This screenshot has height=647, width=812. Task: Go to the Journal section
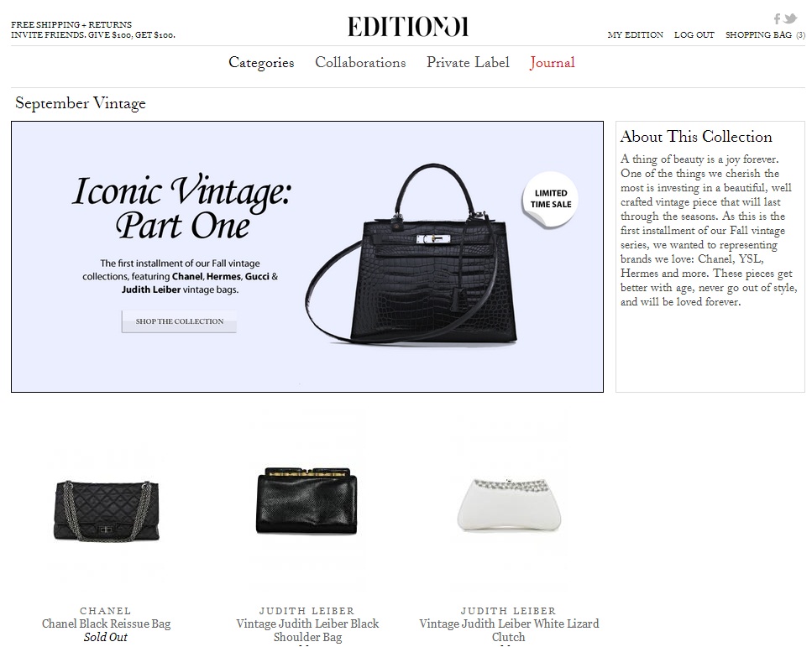pyautogui.click(x=552, y=63)
